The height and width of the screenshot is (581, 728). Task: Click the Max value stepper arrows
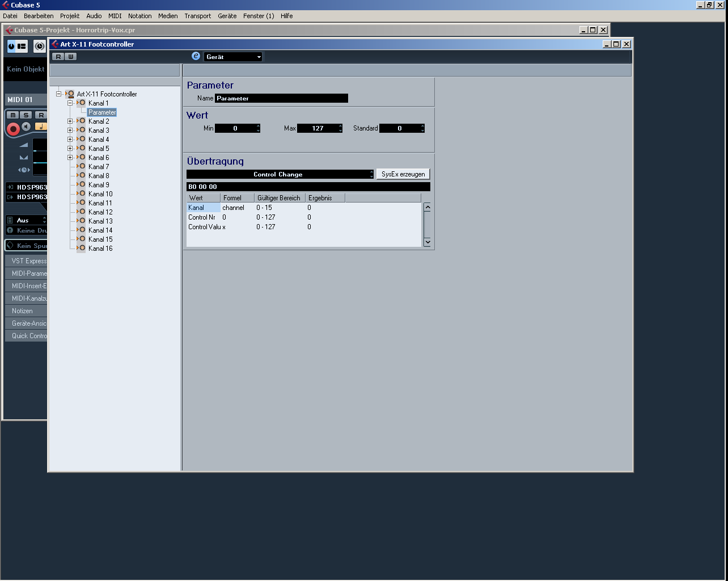tap(340, 128)
